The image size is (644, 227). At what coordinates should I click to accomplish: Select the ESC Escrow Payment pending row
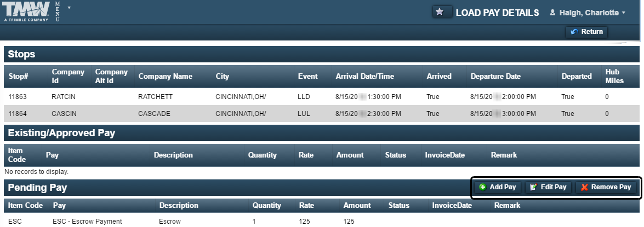322,222
